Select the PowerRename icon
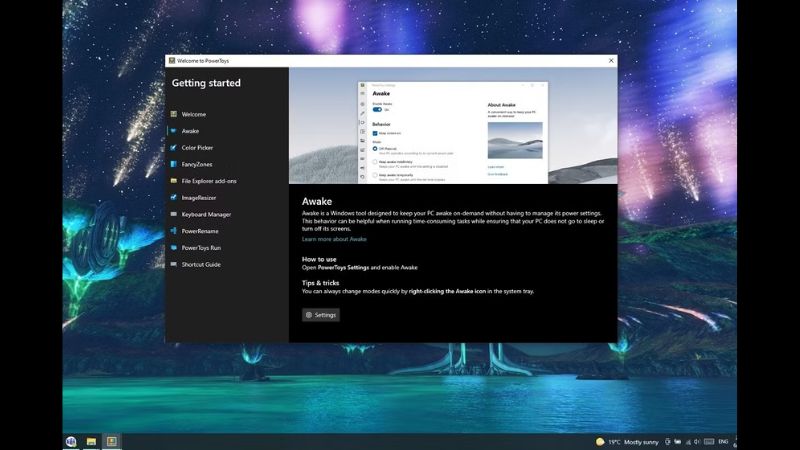Viewport: 800px width, 450px height. 174,231
